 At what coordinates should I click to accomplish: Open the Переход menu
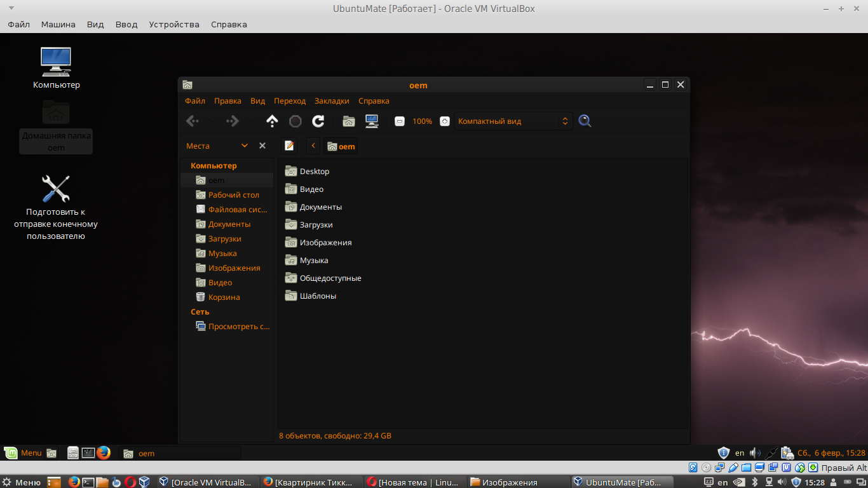coord(290,101)
